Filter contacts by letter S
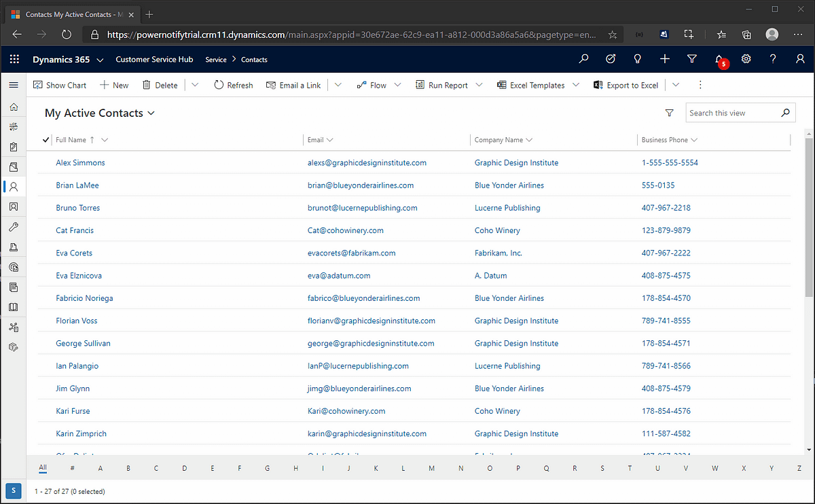Screen dimensions: 815x504 coord(602,468)
